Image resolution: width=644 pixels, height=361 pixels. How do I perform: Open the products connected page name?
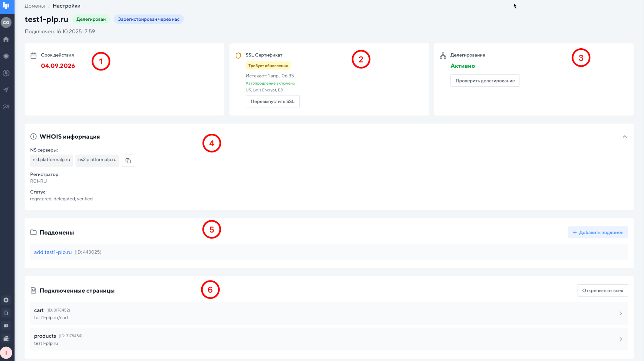[x=45, y=336]
